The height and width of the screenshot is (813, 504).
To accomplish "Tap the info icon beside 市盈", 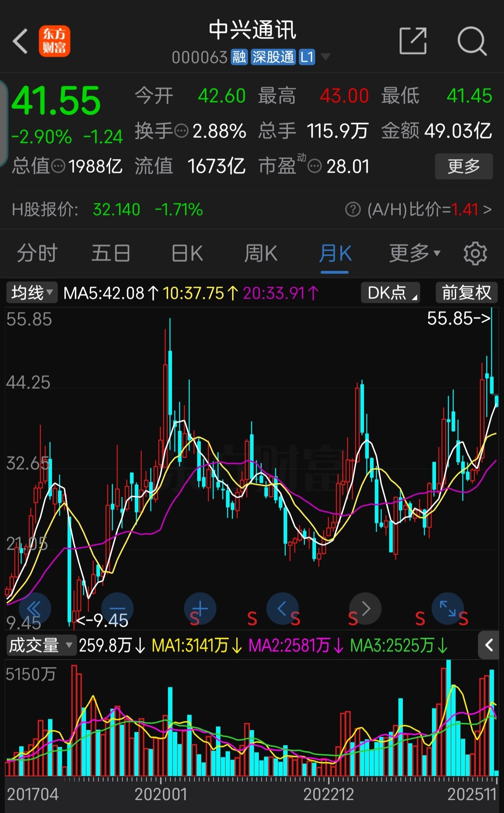I will coord(314,166).
